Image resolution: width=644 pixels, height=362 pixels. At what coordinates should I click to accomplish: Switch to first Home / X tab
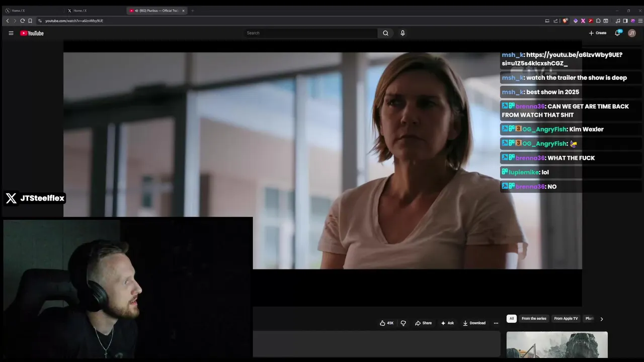click(x=33, y=11)
